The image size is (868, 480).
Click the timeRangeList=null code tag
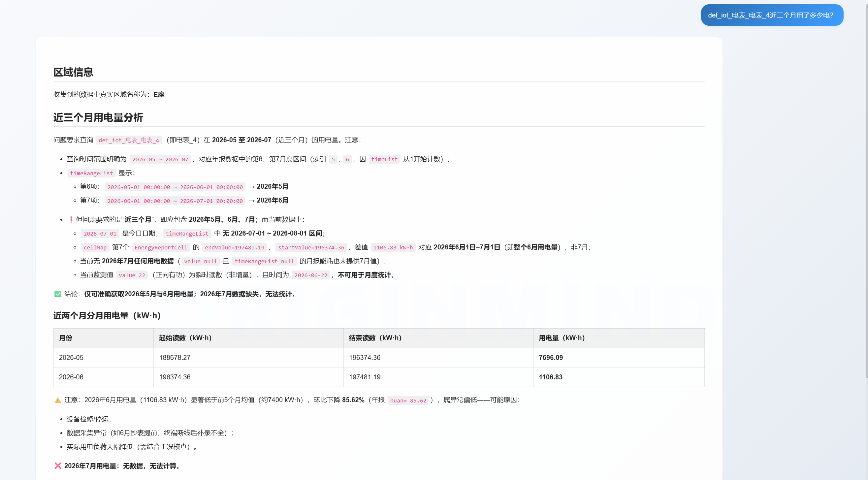[x=264, y=261]
